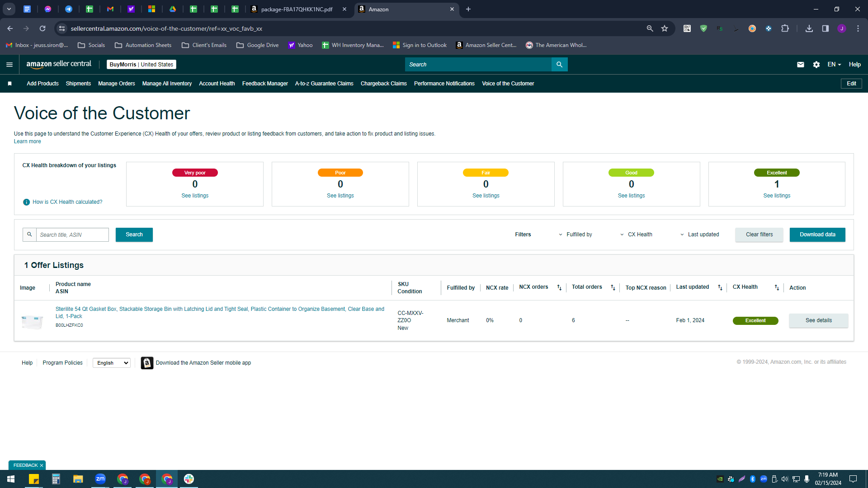Open the settings gear icon

point(816,65)
